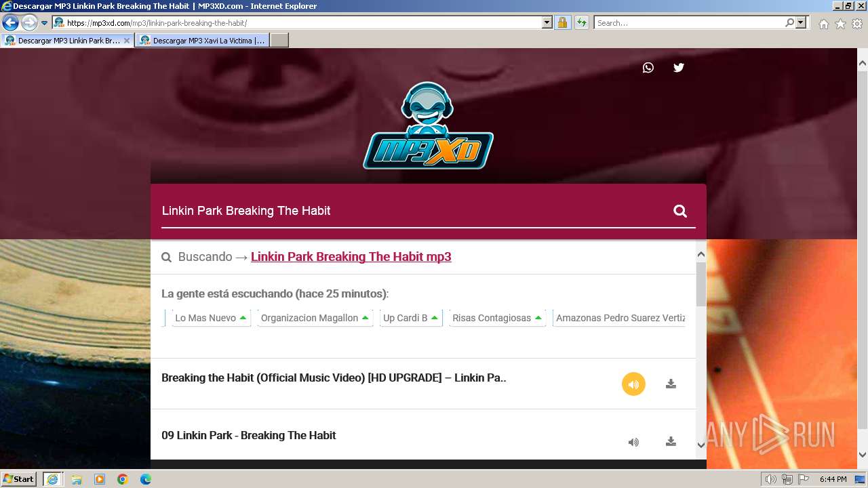Image resolution: width=868 pixels, height=488 pixels.
Task: Click the MP3XD logo
Action: coord(428,126)
